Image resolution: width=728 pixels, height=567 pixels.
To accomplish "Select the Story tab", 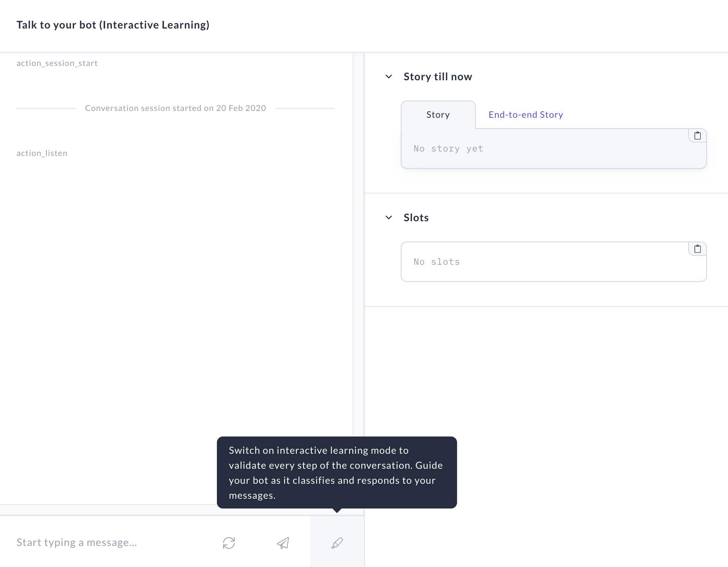I will pos(438,115).
